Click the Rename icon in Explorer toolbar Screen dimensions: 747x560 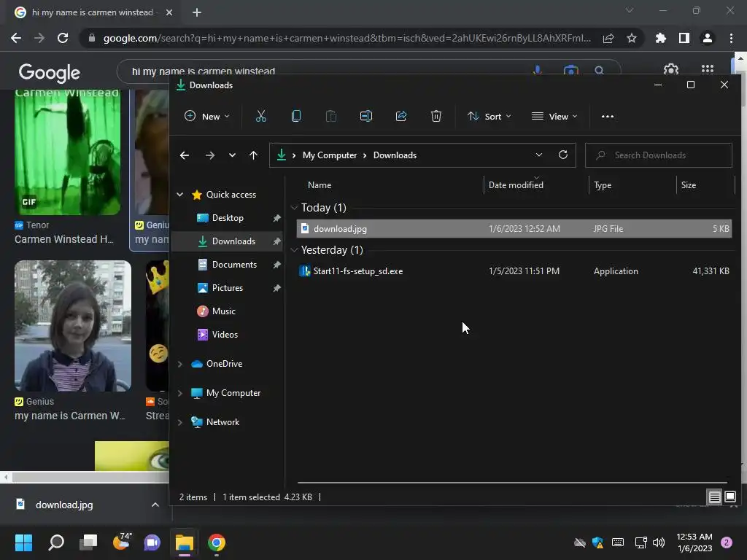pyautogui.click(x=366, y=116)
